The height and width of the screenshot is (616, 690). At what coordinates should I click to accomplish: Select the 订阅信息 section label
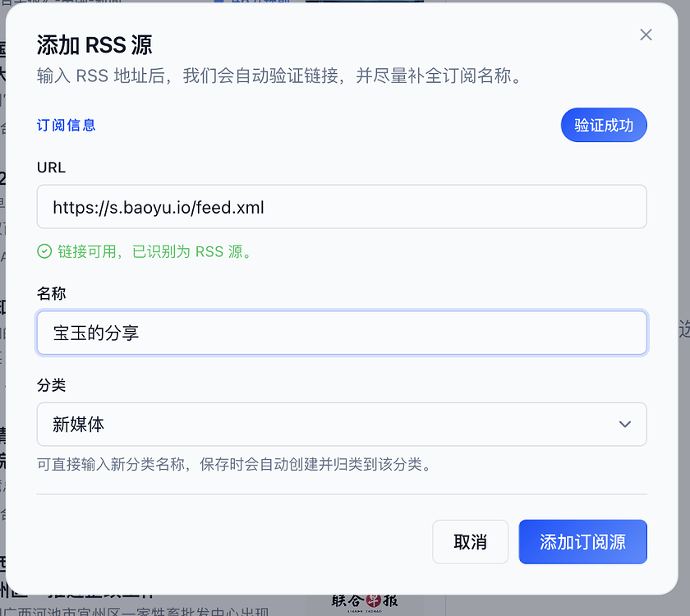(x=66, y=125)
